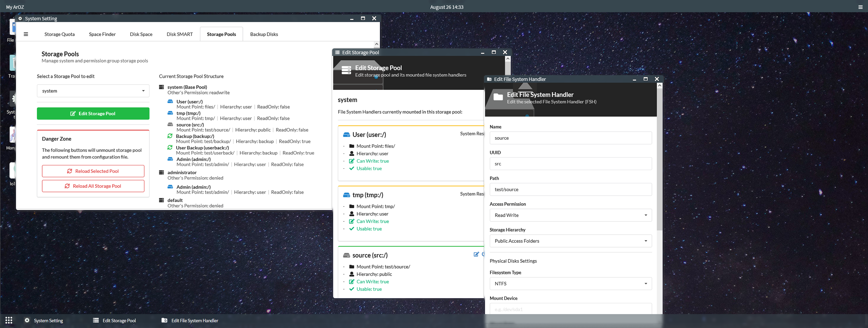Click the sync icon next to Backup (backup:/)
The height and width of the screenshot is (328, 868).
point(170,136)
